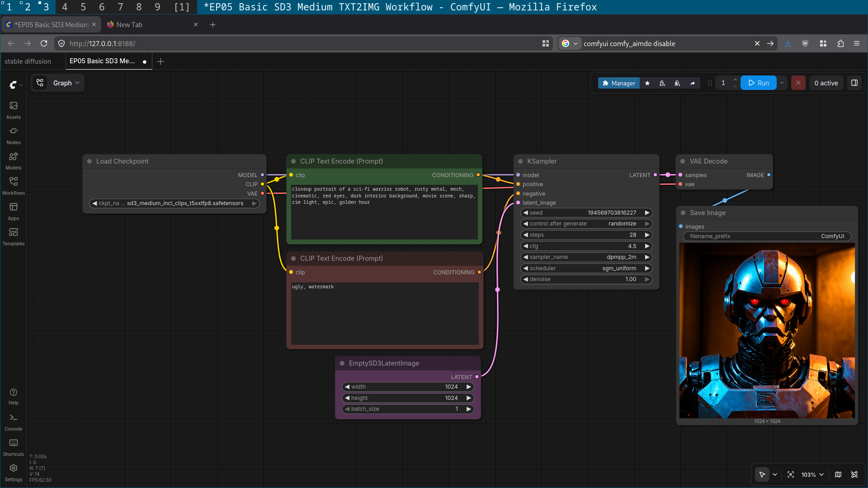Cancel the current run with red X
The image size is (868, 488).
click(x=798, y=83)
